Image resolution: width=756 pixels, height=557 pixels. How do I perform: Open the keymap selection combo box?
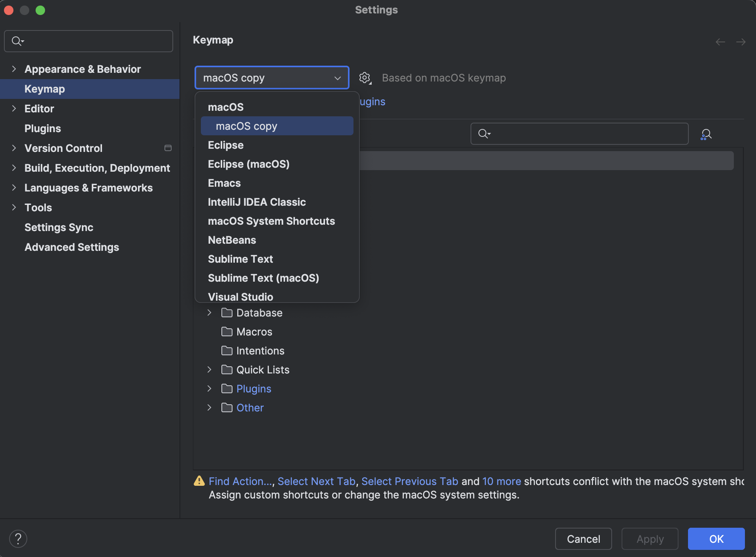click(x=271, y=78)
